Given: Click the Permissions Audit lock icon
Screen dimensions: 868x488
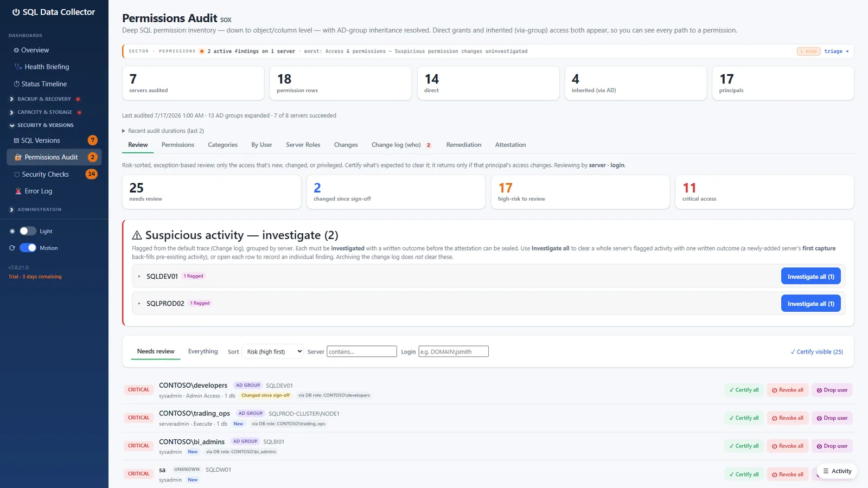Looking at the screenshot, I should coord(18,157).
